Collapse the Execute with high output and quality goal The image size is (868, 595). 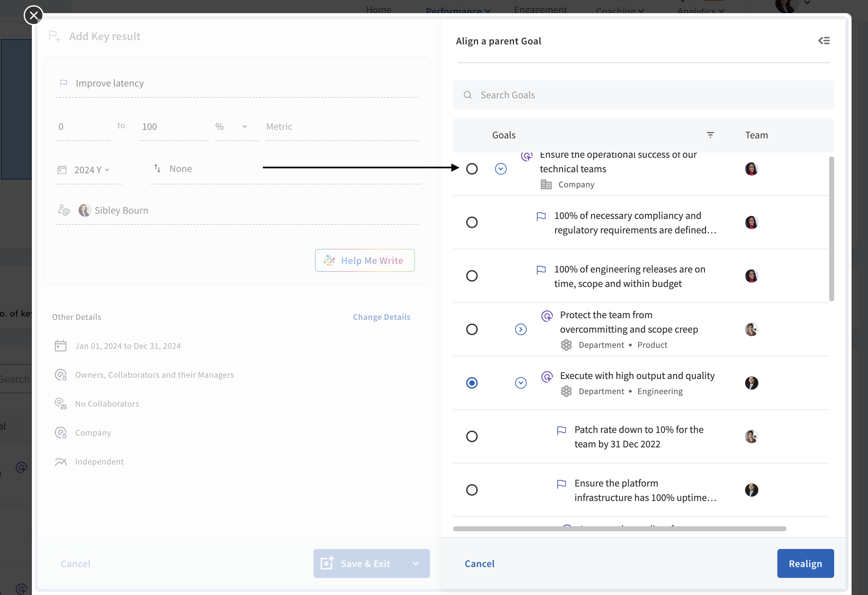(x=521, y=383)
